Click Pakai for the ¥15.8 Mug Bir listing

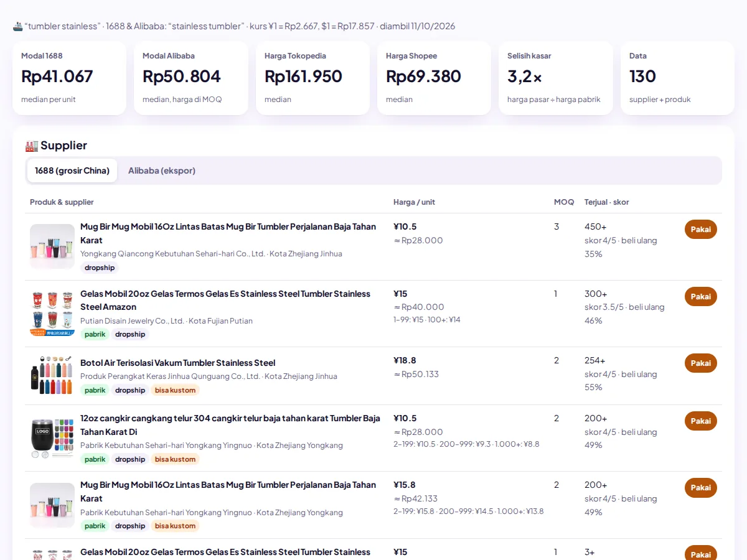[x=700, y=488]
